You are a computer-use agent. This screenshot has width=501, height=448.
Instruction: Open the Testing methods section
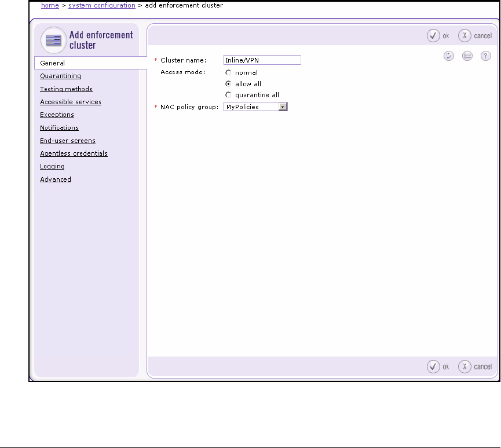pyautogui.click(x=66, y=89)
